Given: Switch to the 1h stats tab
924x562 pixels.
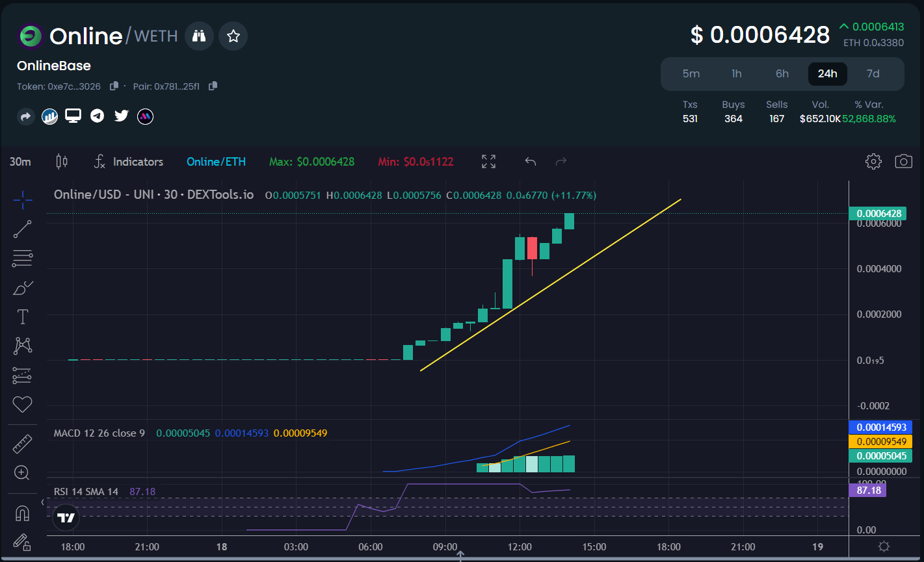Looking at the screenshot, I should (736, 73).
